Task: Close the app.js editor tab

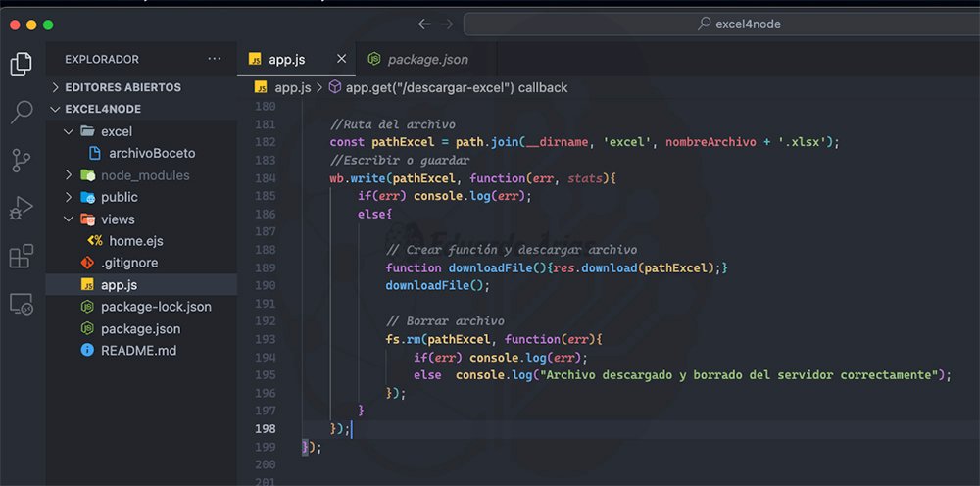Action: point(341,59)
